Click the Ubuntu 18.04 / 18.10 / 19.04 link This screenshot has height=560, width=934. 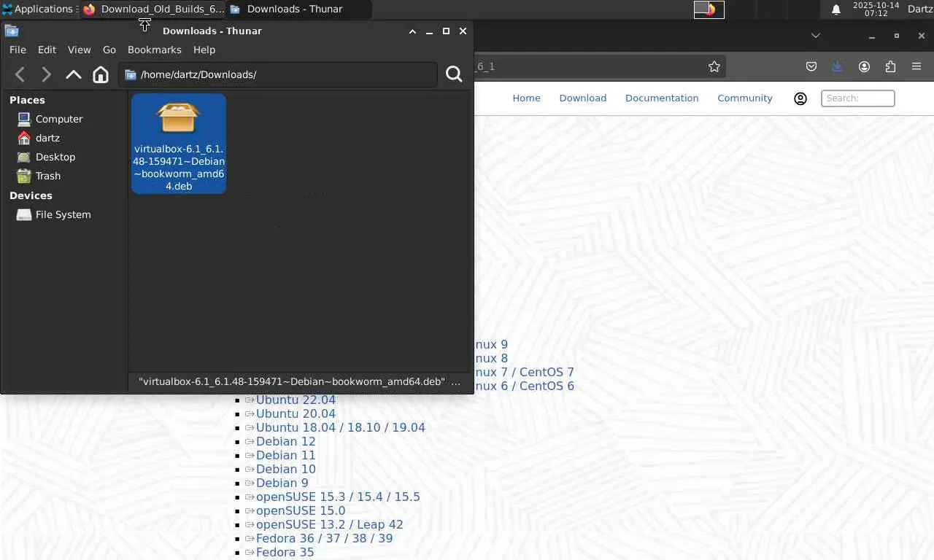[340, 428]
